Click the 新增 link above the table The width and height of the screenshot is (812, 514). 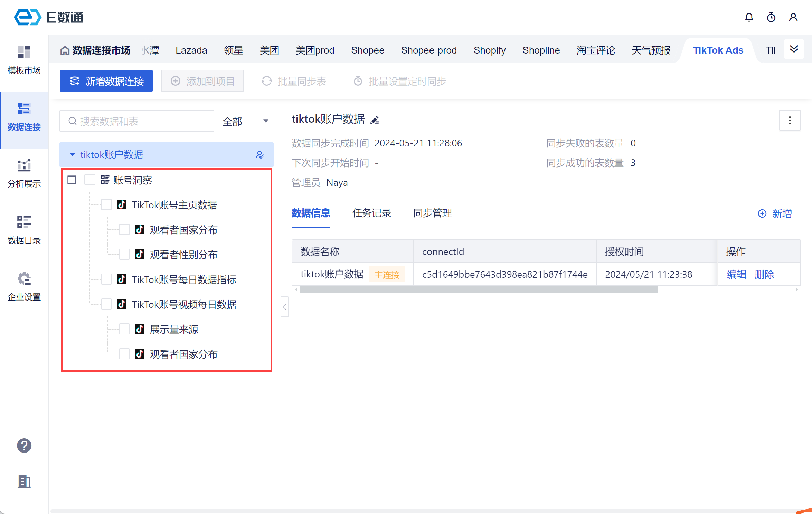pos(775,213)
